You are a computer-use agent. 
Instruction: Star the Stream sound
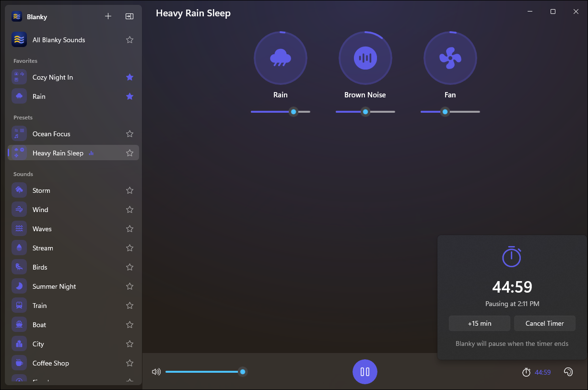point(129,248)
